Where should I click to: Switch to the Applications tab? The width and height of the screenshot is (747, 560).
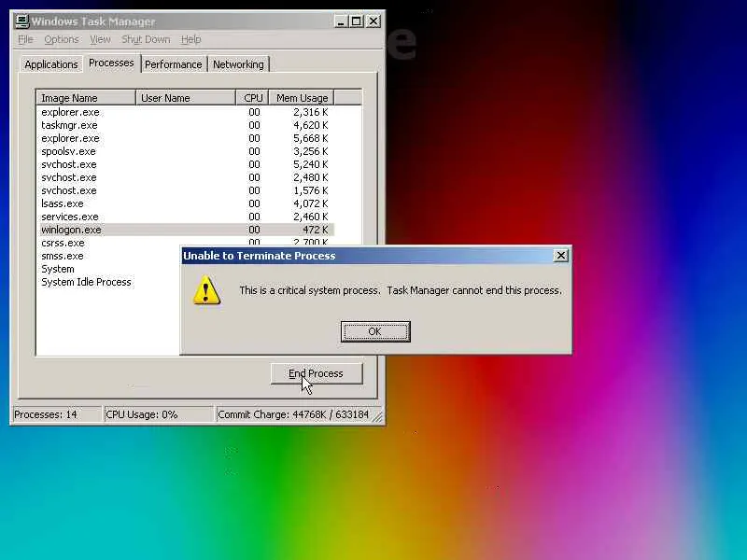click(x=51, y=64)
